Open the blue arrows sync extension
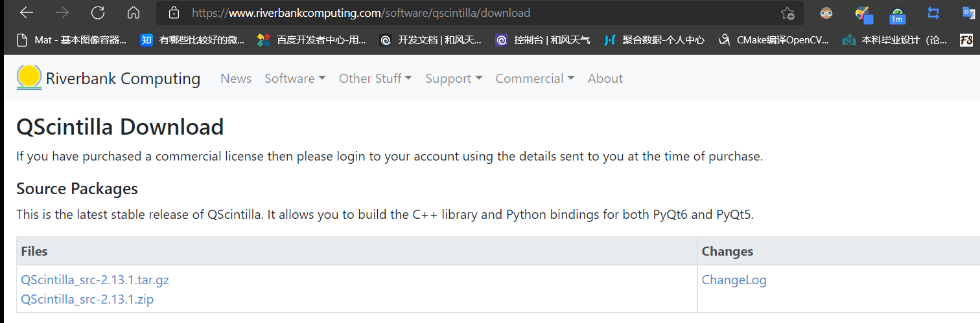 pyautogui.click(x=933, y=12)
